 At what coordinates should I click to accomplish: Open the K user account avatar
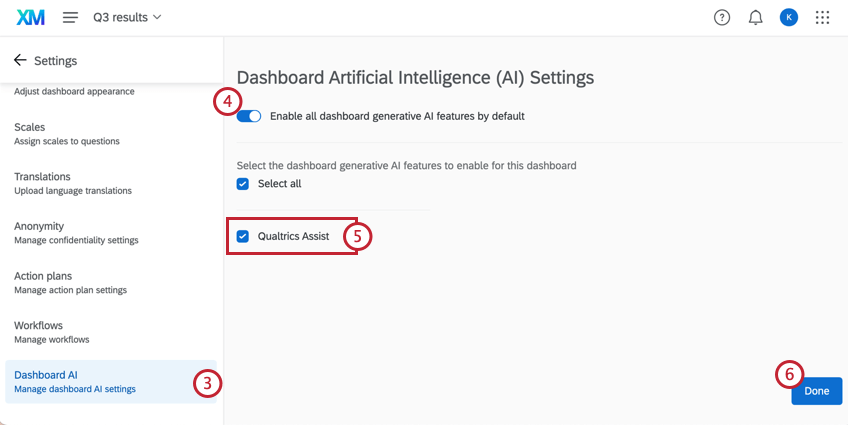[x=789, y=18]
